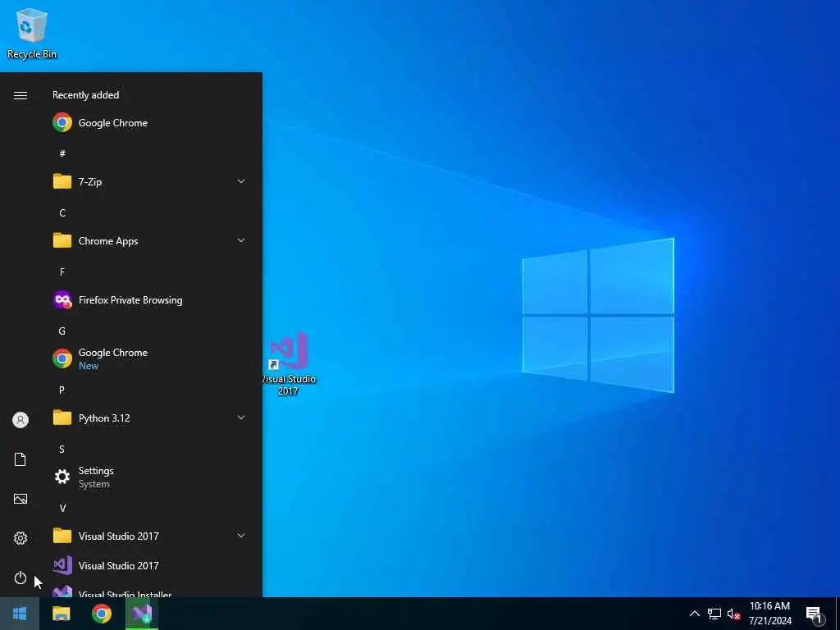Open the Python 3.12 folder
Image resolution: width=840 pixels, height=630 pixels.
pyautogui.click(x=150, y=418)
